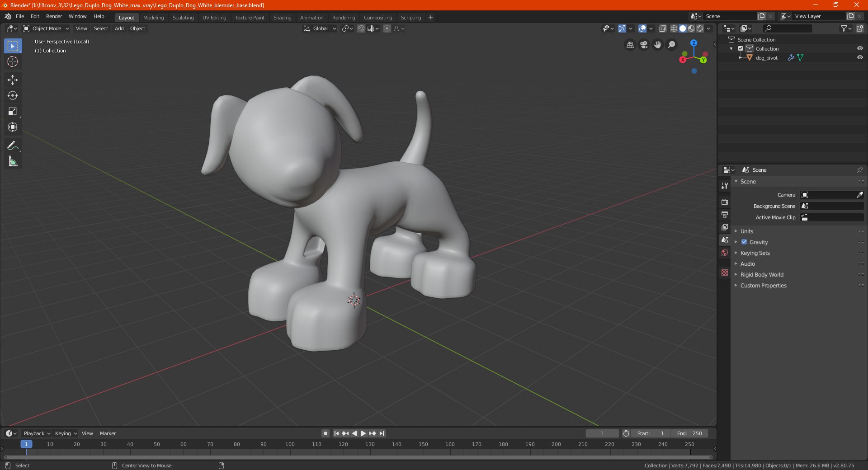Open the Output properties tab
The width and height of the screenshot is (868, 470).
point(725,214)
